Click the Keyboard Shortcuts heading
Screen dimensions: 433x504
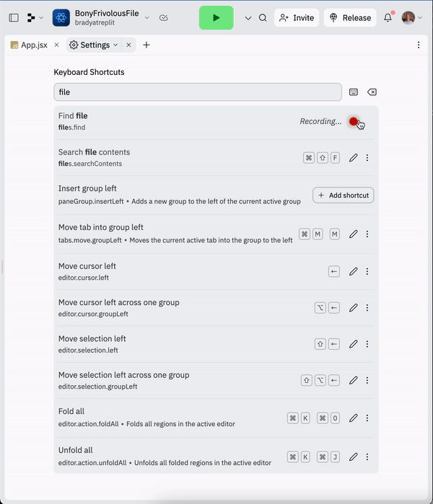point(89,72)
